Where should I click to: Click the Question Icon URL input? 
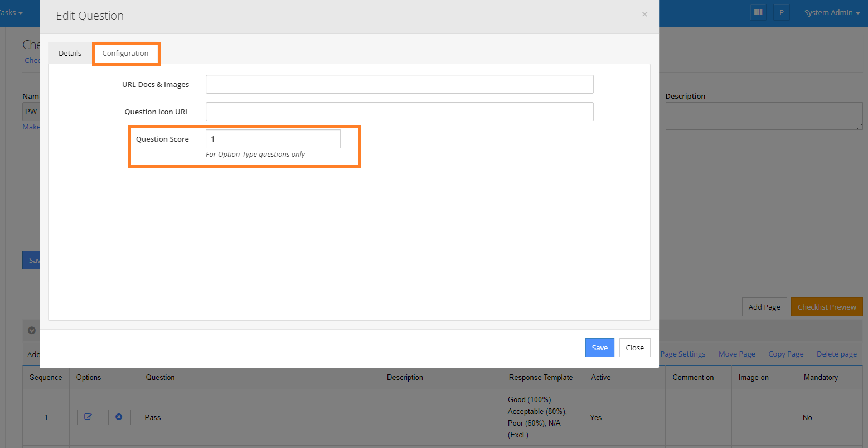click(x=399, y=112)
